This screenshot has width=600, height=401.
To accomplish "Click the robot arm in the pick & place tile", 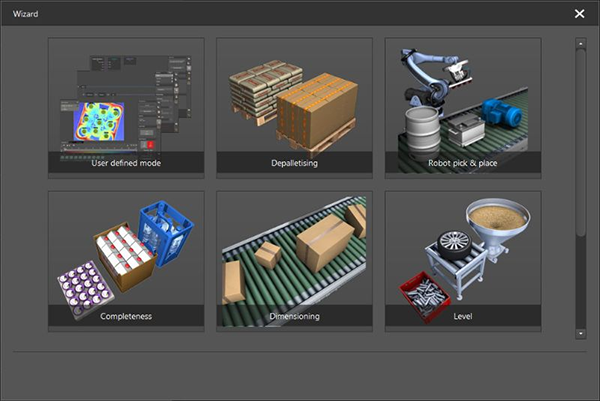I will (425, 70).
